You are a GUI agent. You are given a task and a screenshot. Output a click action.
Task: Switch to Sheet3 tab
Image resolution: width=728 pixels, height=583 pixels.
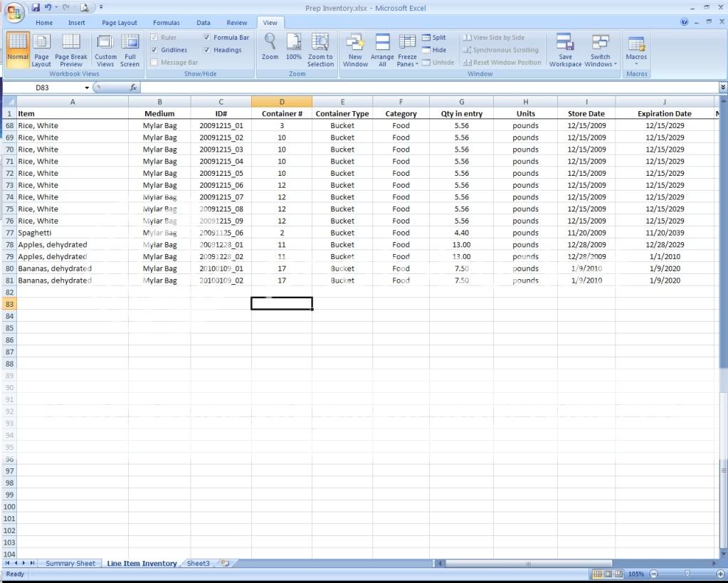pyautogui.click(x=199, y=564)
